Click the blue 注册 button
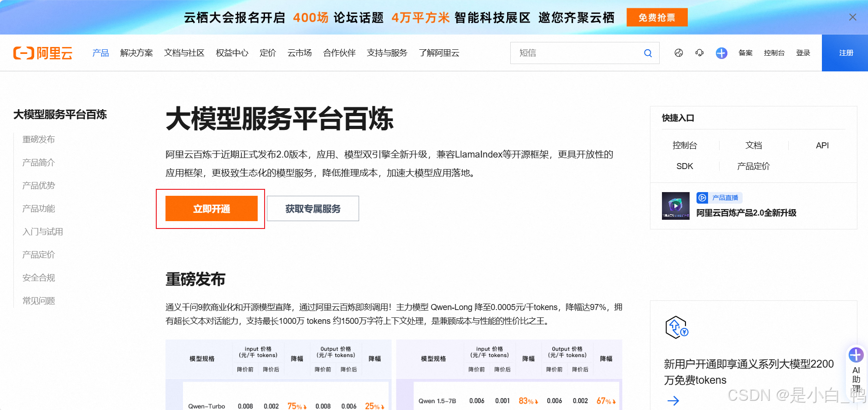Viewport: 868px width, 410px height. [x=845, y=53]
